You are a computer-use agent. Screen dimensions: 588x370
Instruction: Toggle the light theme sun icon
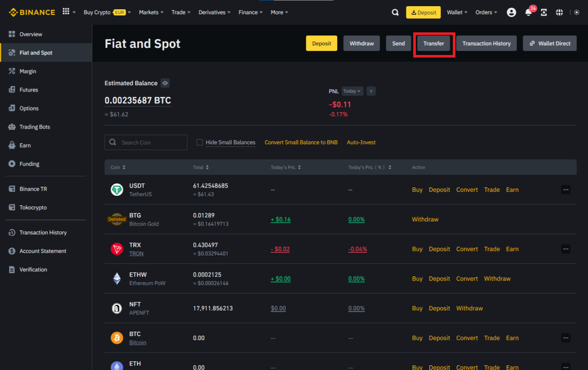tap(577, 12)
